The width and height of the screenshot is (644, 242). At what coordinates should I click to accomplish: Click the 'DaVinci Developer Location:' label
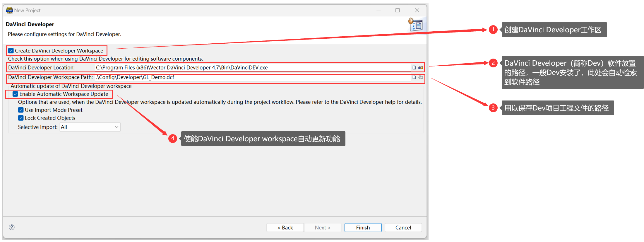coord(41,68)
